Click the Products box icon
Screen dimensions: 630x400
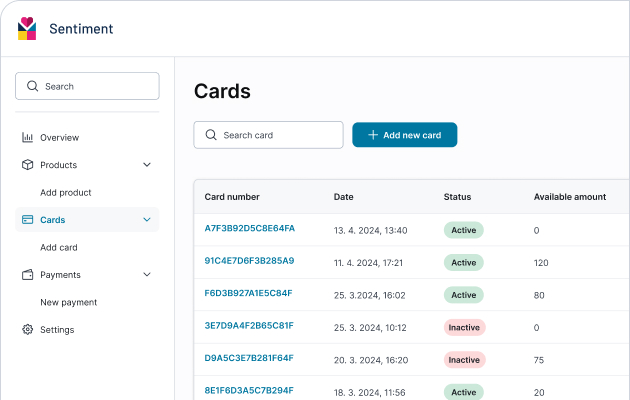[27, 165]
